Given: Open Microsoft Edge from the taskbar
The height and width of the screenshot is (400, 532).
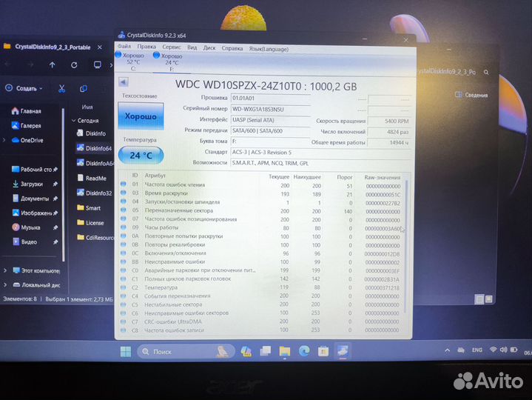Looking at the screenshot, I should point(304,351).
